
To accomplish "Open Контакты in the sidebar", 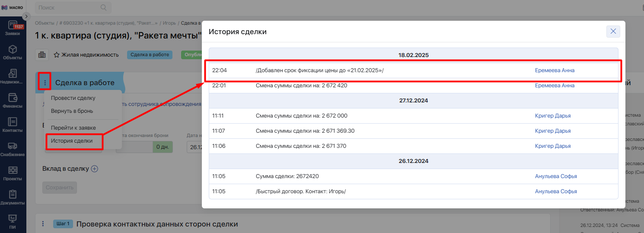I will [13, 124].
